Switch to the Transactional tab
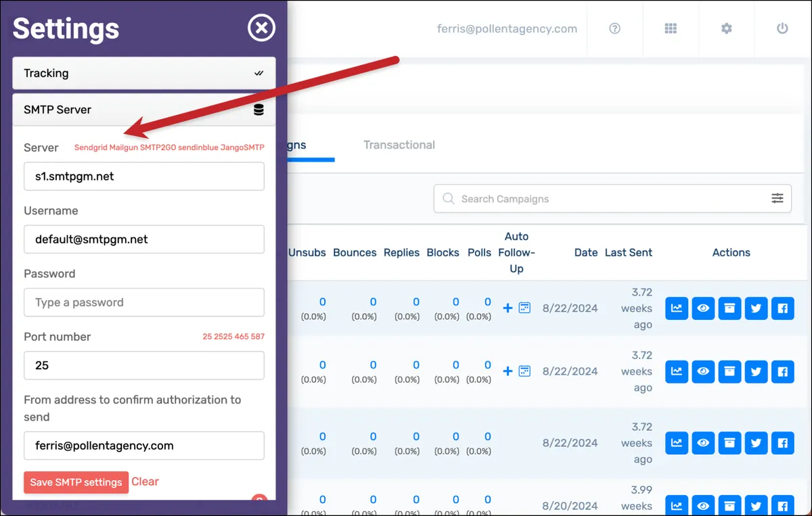 (399, 145)
